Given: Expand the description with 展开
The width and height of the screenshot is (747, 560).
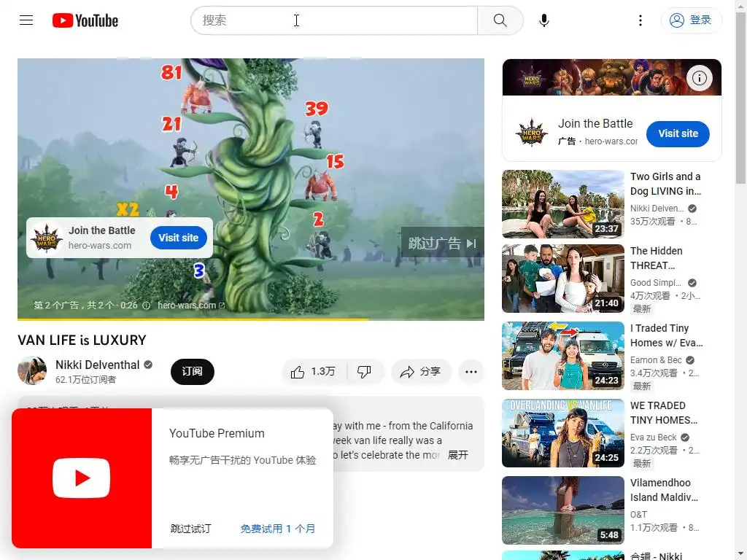Looking at the screenshot, I should point(458,455).
